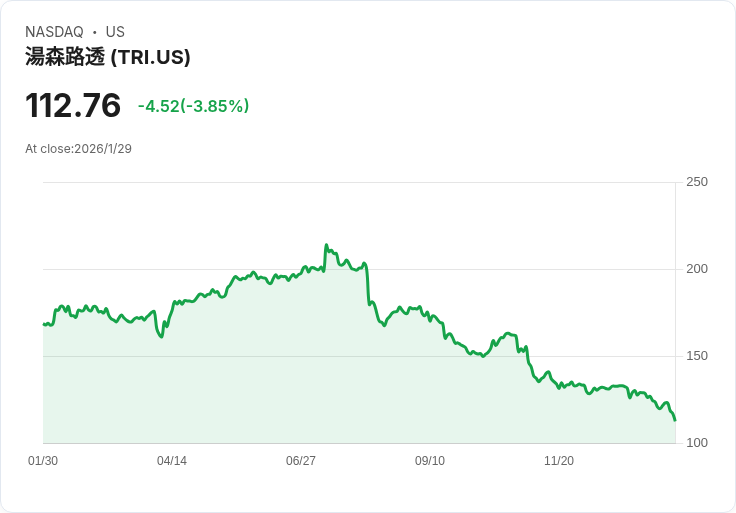Screen dimensions: 736x513
Task: Click the final endpoint of the price line
Action: coord(675,420)
